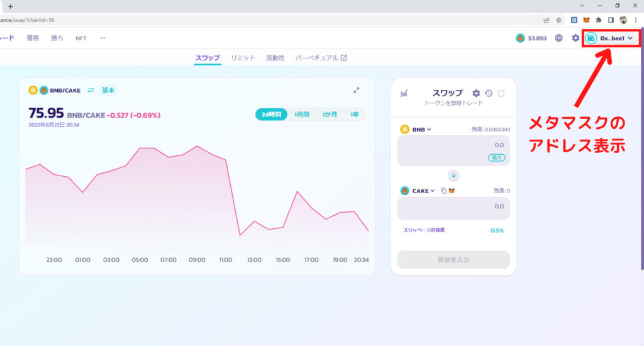Click the BNB balance 0.0302343 text
The height and width of the screenshot is (346, 644).
point(491,130)
